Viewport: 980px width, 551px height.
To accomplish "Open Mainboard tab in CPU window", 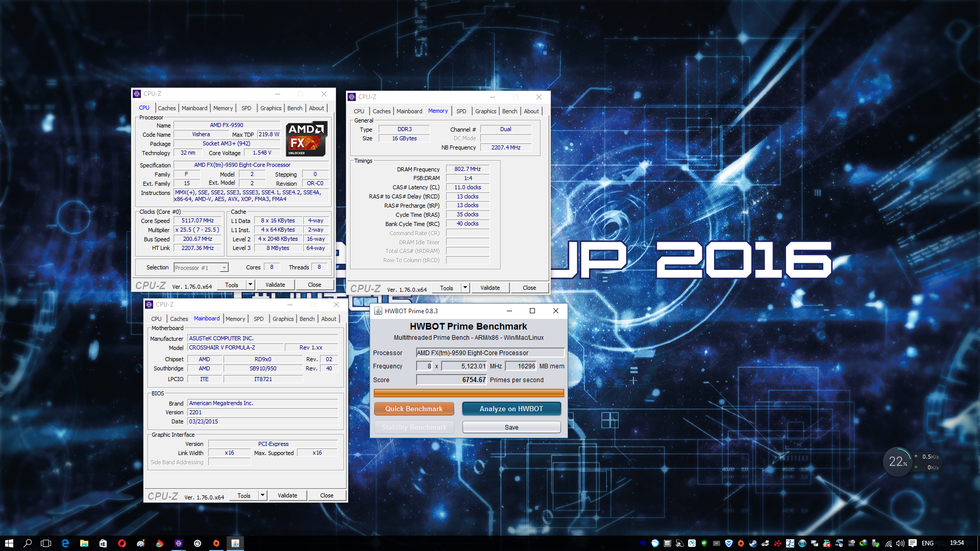I will [x=194, y=108].
